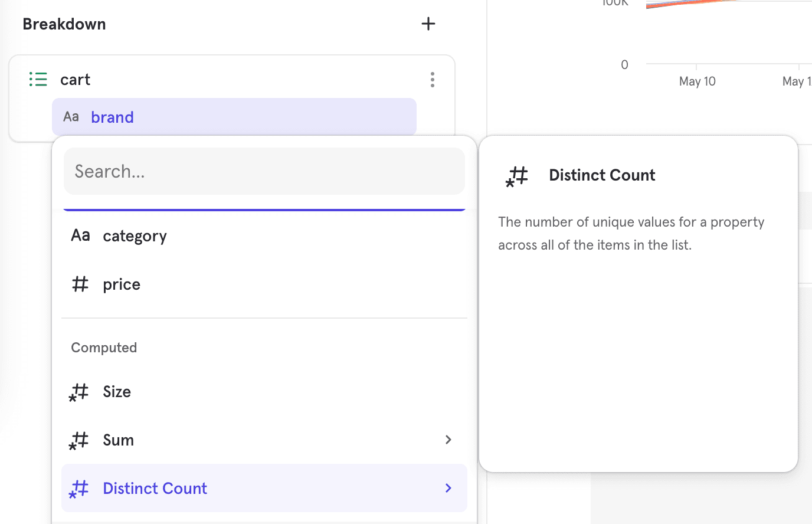This screenshot has height=524, width=812.
Task: Click inside the Search field
Action: (x=264, y=171)
